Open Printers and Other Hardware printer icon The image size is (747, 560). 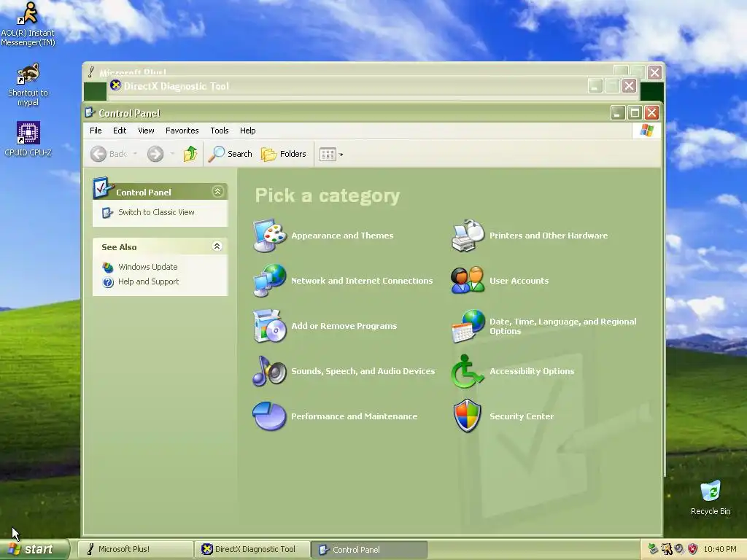coord(468,236)
